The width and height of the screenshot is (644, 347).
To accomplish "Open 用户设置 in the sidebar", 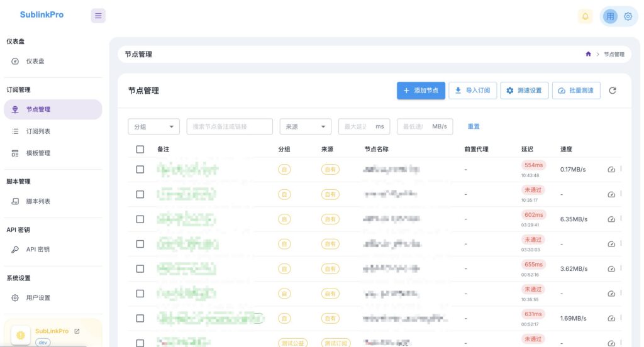I will (53, 298).
